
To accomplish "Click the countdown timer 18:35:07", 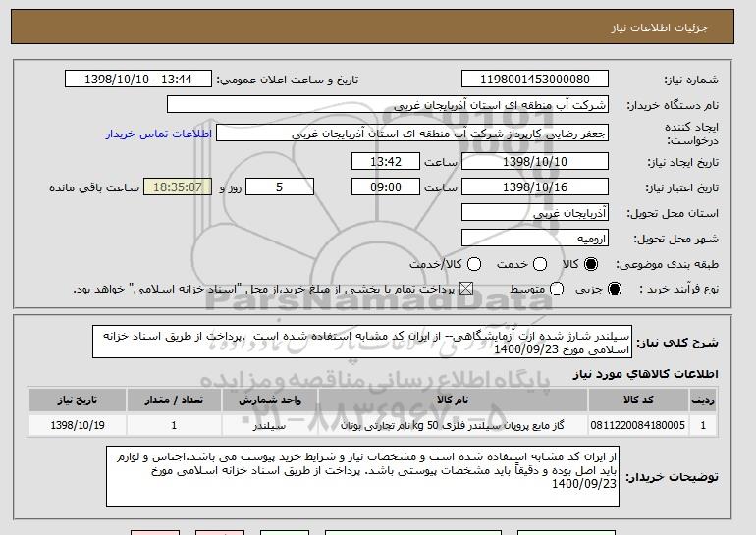I will coord(178,187).
